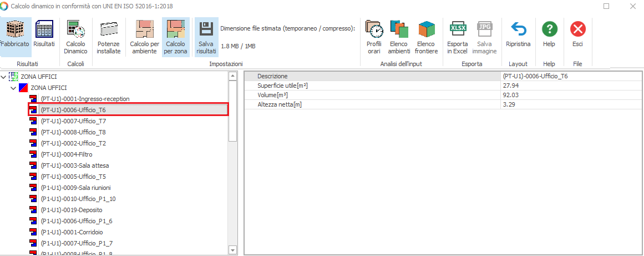
Task: Open Profili orari analysis
Action: (x=374, y=37)
